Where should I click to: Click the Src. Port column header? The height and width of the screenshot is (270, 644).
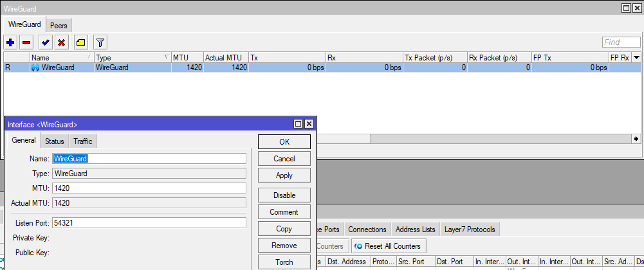pyautogui.click(x=415, y=262)
